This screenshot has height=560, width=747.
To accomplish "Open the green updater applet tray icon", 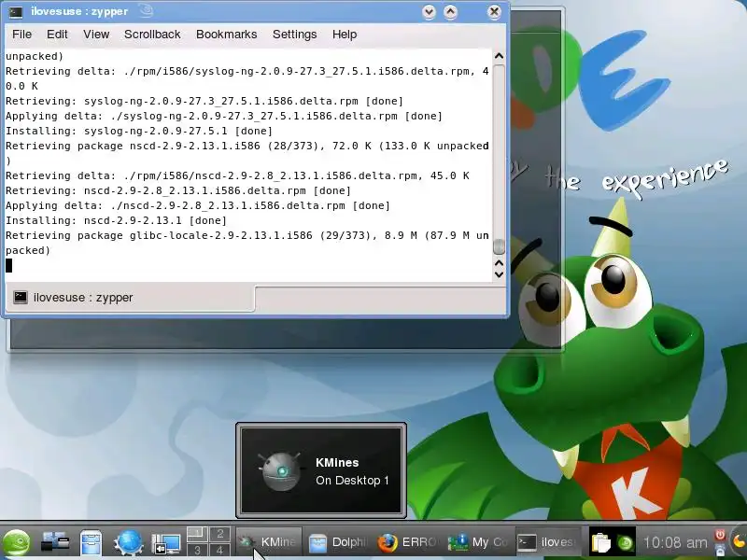I will pyautogui.click(x=625, y=543).
